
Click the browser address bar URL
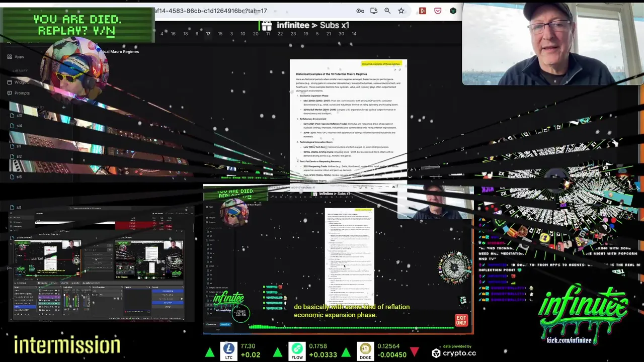pyautogui.click(x=211, y=11)
